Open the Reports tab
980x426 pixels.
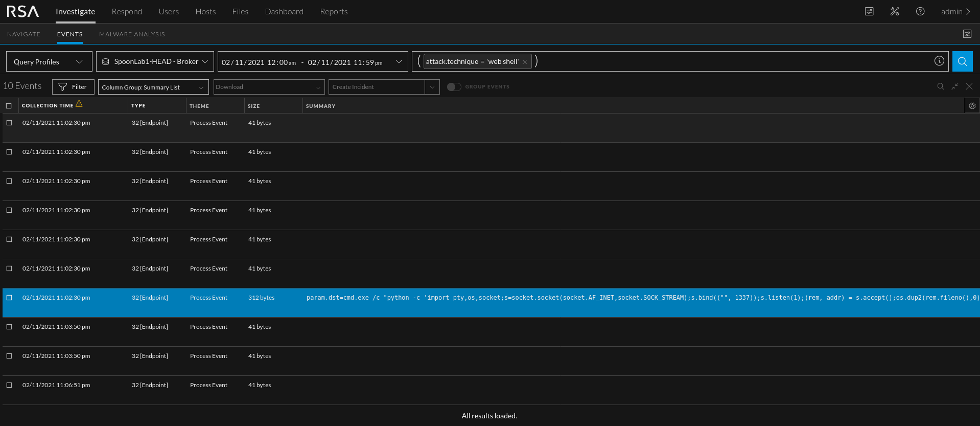point(334,11)
